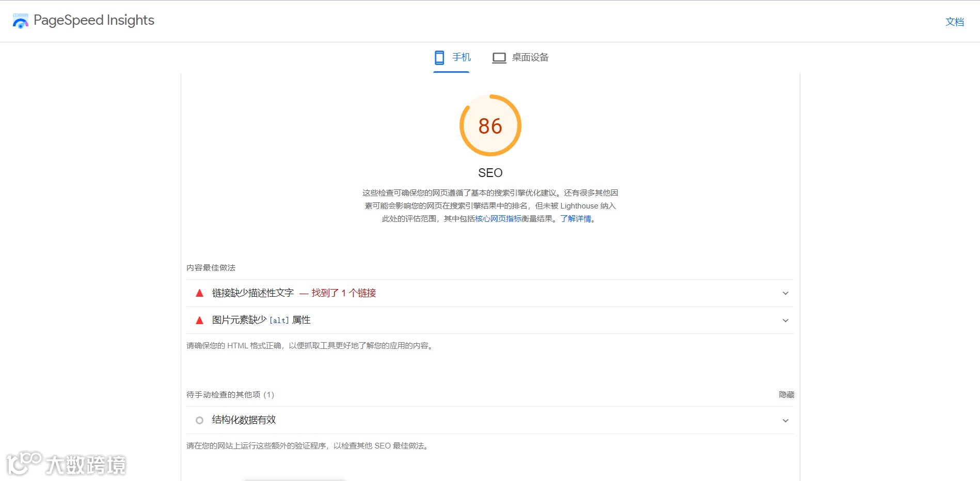Click the PageSpeed Insights logo
The width and height of the screenshot is (980, 481).
coord(21,21)
